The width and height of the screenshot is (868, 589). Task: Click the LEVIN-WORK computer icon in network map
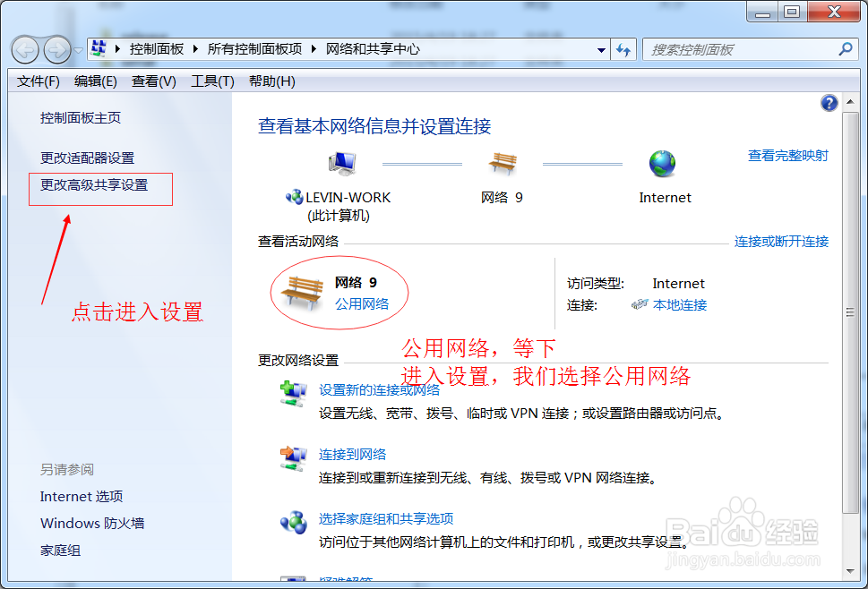tap(342, 164)
